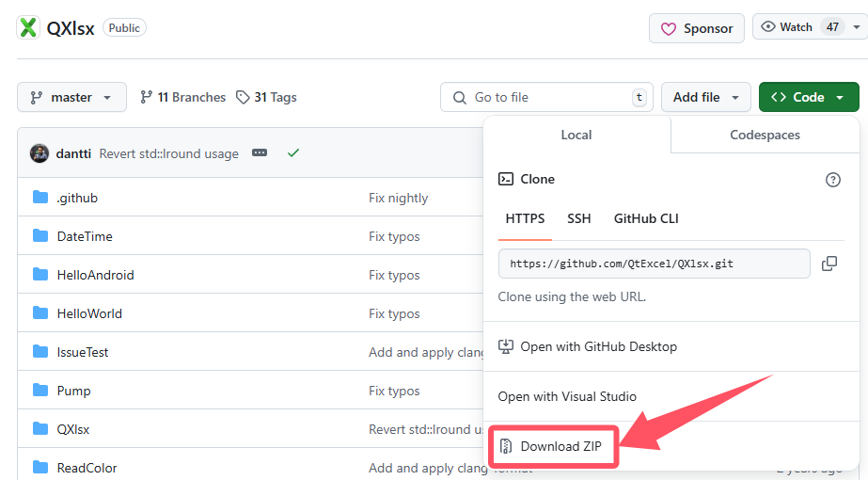Choose Open with GitHub Desktop
The width and height of the screenshot is (868, 480).
pyautogui.click(x=671, y=346)
